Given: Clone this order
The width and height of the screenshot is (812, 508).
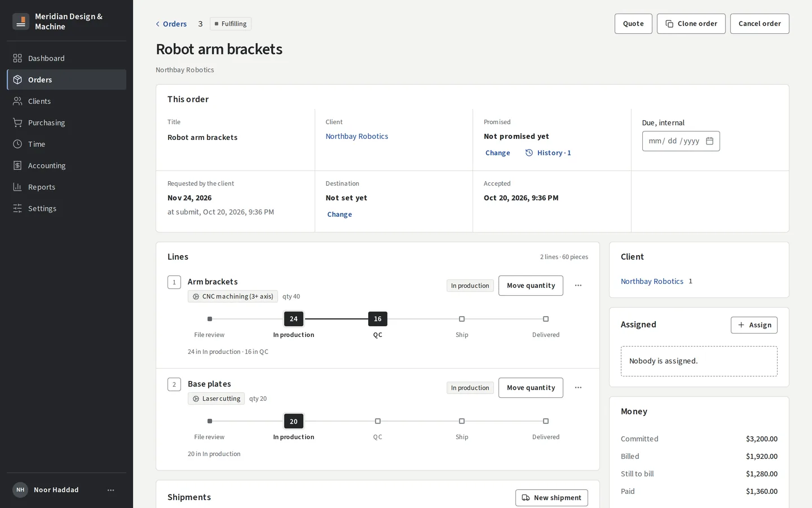Looking at the screenshot, I should pos(691,24).
